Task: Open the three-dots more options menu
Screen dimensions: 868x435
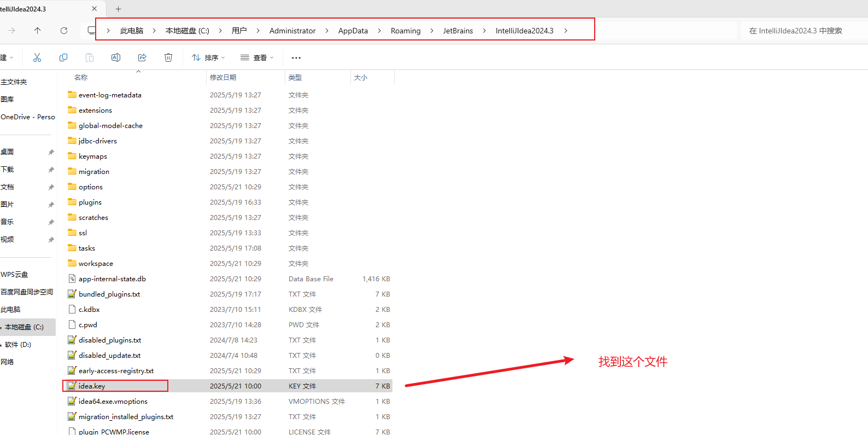Action: pos(296,57)
